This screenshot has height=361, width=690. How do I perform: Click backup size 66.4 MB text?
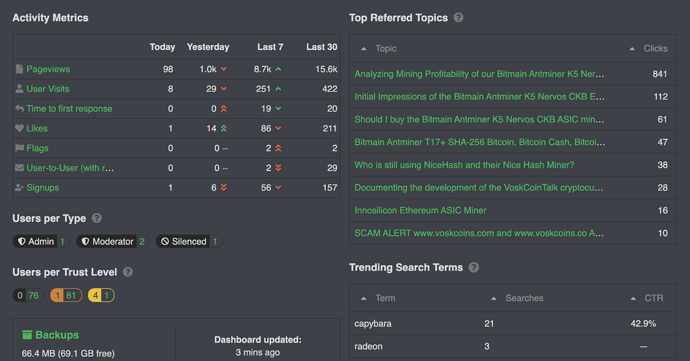(x=68, y=354)
